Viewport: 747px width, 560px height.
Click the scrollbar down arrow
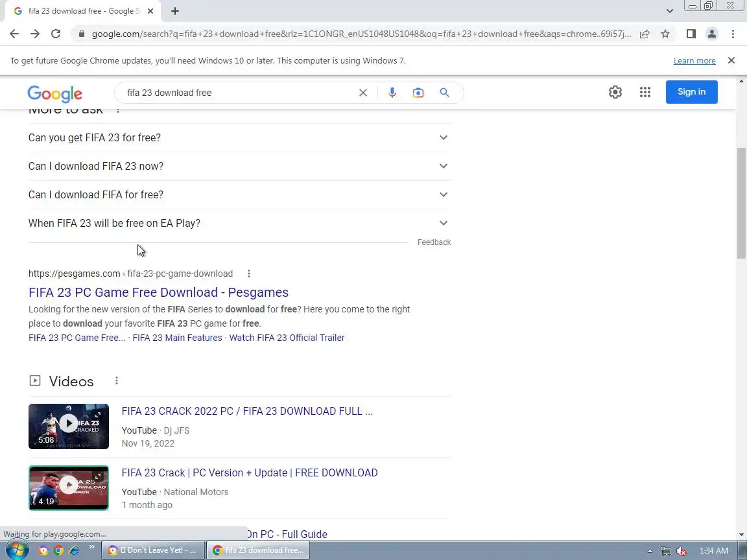741,535
